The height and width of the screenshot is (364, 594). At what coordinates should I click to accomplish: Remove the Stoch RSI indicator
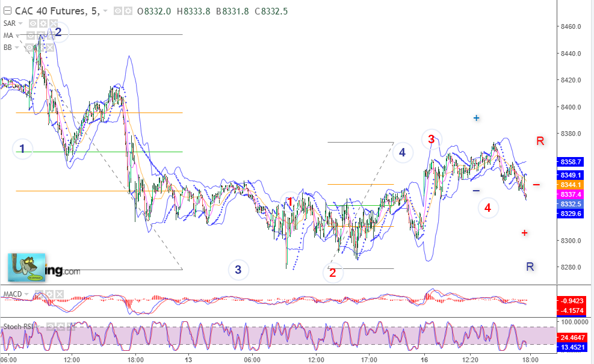[71, 327]
